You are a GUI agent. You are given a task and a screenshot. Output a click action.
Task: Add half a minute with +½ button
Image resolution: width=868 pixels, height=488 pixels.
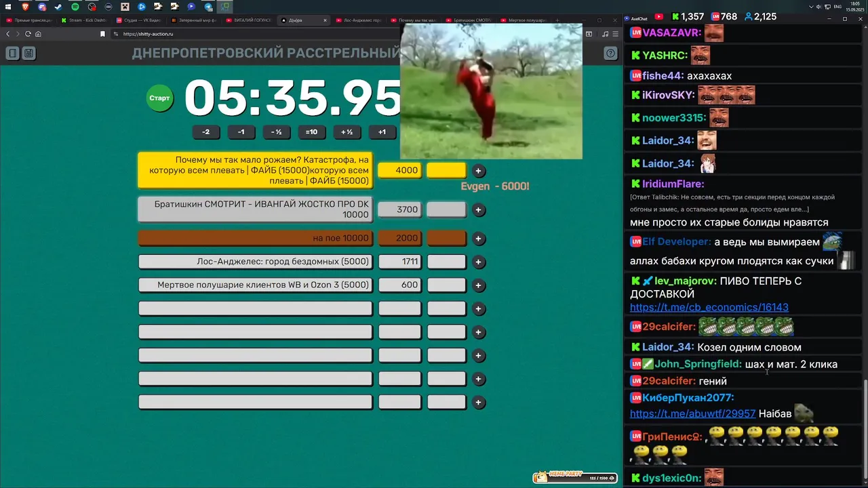pos(347,132)
